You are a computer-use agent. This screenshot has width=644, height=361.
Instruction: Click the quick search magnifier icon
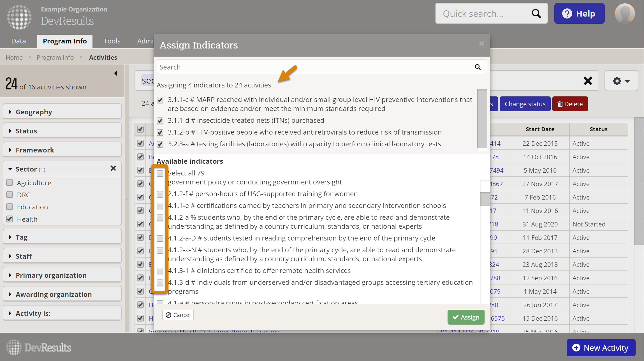coord(536,13)
